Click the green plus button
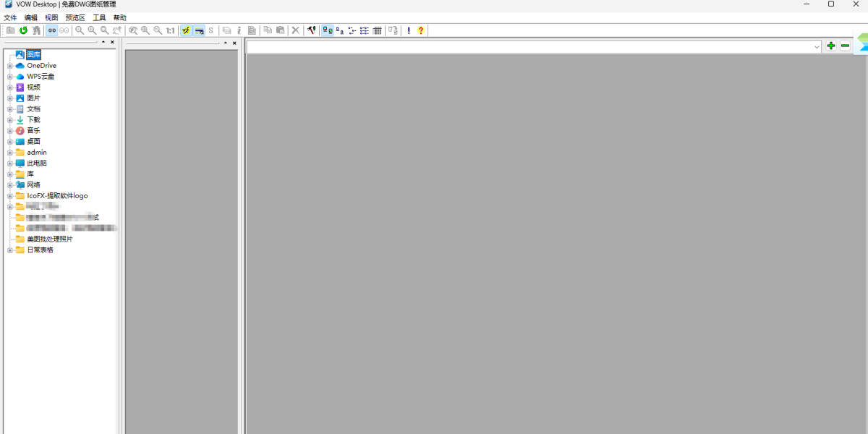The height and width of the screenshot is (434, 868). 831,46
